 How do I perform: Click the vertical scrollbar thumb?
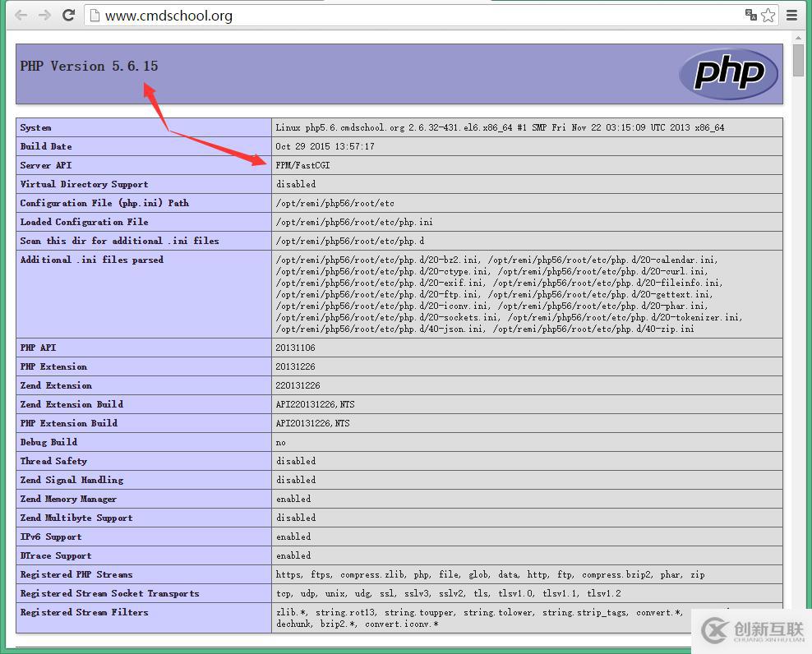coord(797,62)
